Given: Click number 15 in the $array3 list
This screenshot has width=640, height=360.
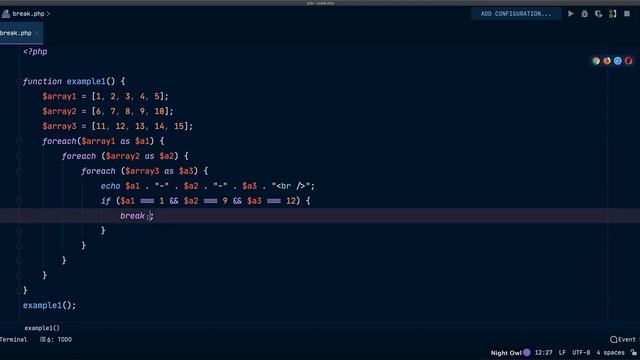Looking at the screenshot, I should pyautogui.click(x=179, y=126).
